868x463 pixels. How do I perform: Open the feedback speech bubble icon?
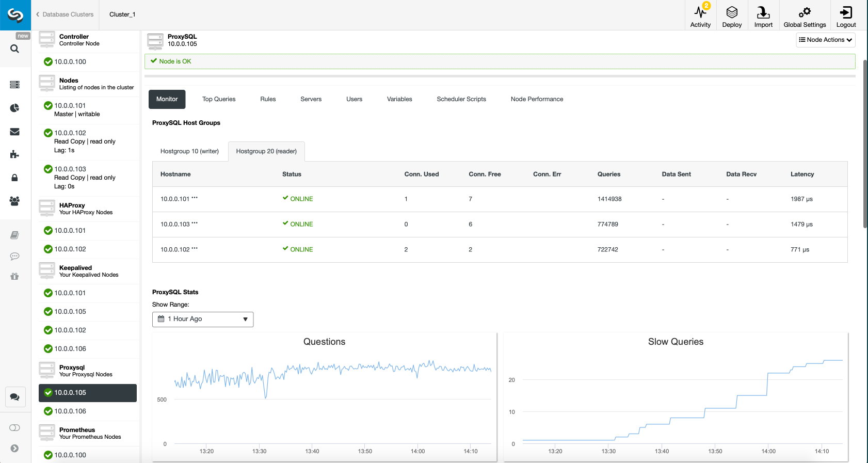click(14, 256)
